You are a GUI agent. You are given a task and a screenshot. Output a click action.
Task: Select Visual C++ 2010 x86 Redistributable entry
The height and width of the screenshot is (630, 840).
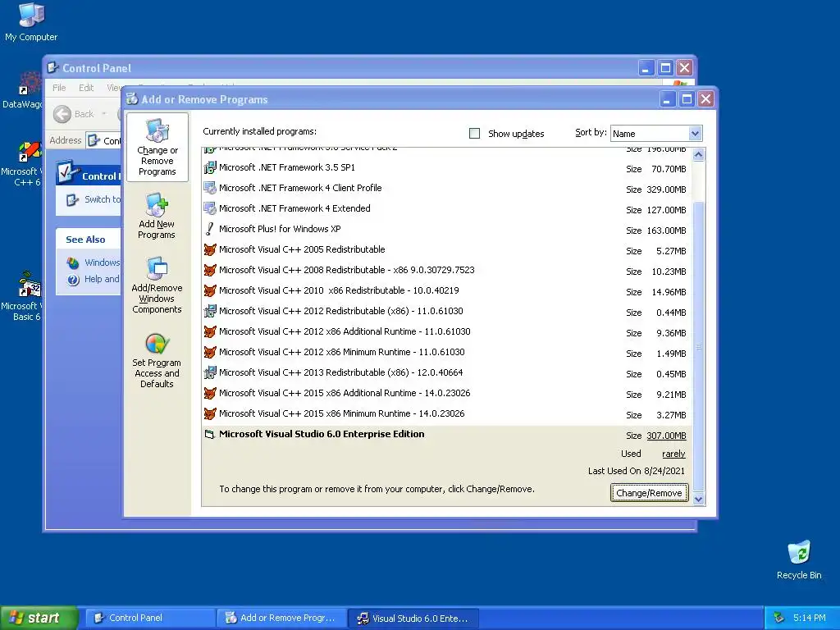[447, 290]
